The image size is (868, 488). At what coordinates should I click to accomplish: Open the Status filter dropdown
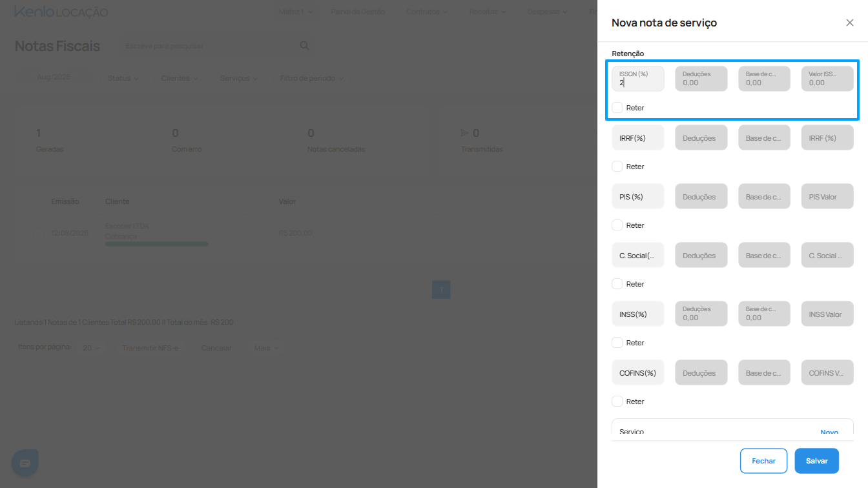click(x=123, y=78)
